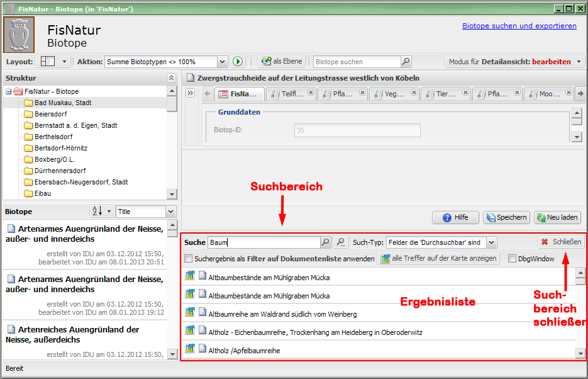Open the Such-Typ dropdown
The height and width of the screenshot is (379, 588).
pyautogui.click(x=491, y=242)
